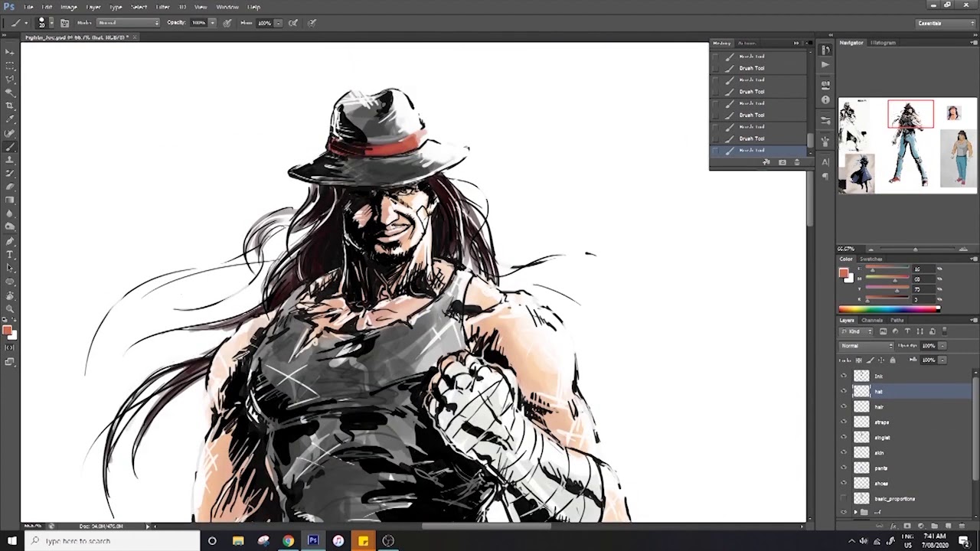Image resolution: width=980 pixels, height=551 pixels.
Task: Open brush Opacity slider dropdown
Action: click(x=212, y=23)
